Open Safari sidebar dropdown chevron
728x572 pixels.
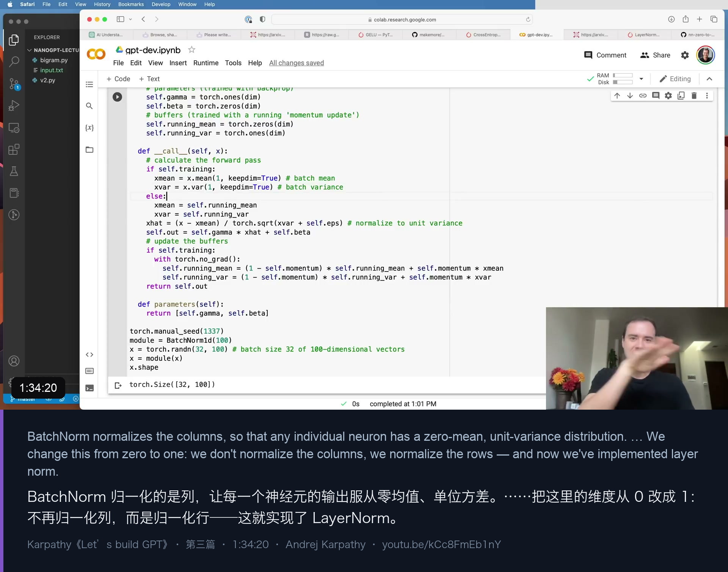pyautogui.click(x=130, y=19)
